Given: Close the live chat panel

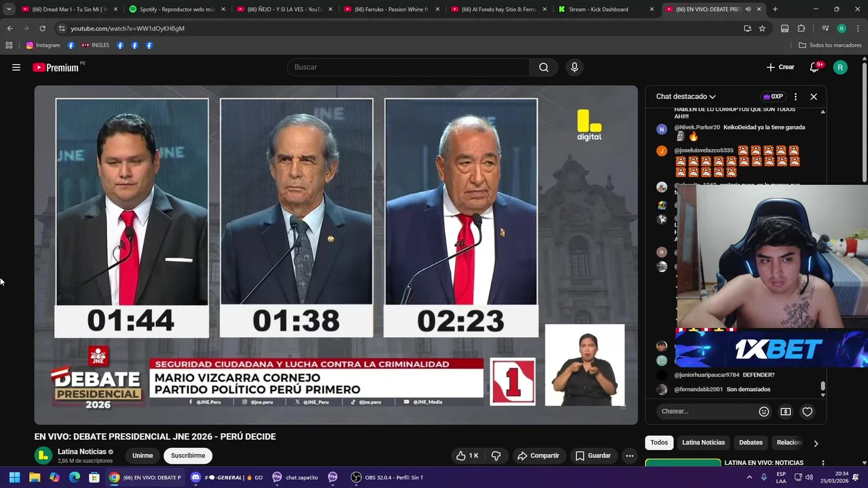Looking at the screenshot, I should [x=814, y=96].
